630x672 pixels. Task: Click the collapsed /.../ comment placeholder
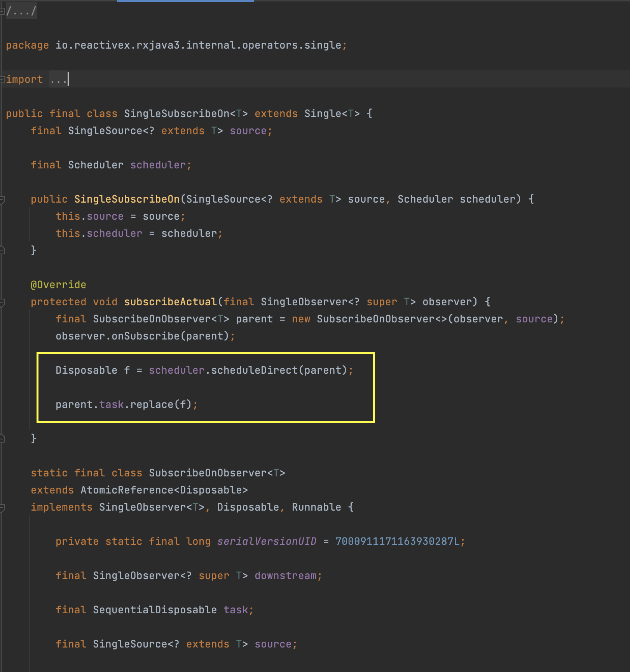tap(21, 11)
